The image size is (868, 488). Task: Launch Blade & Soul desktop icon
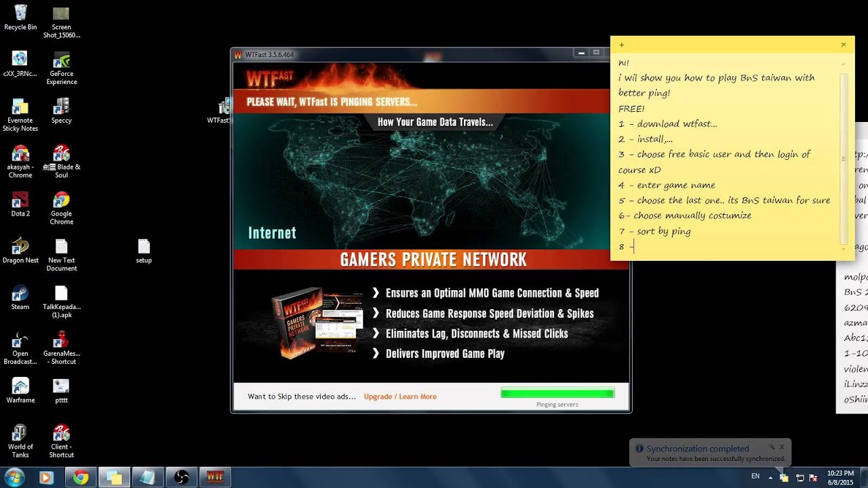[61, 161]
